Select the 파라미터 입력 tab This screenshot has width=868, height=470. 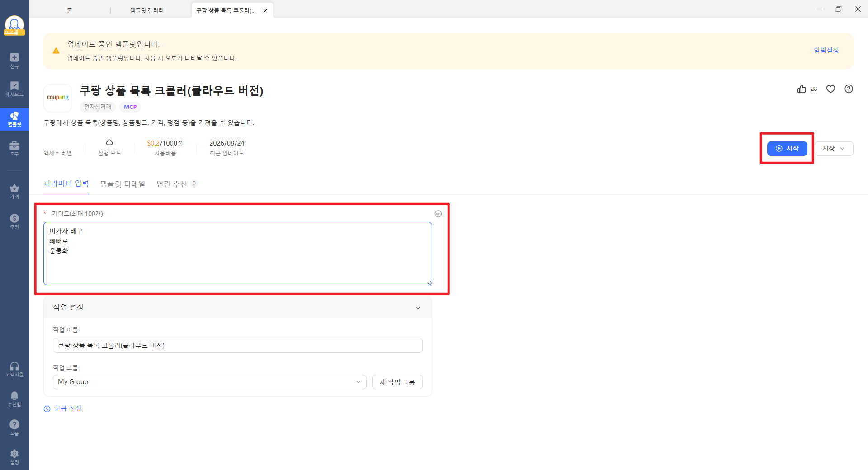coord(66,183)
